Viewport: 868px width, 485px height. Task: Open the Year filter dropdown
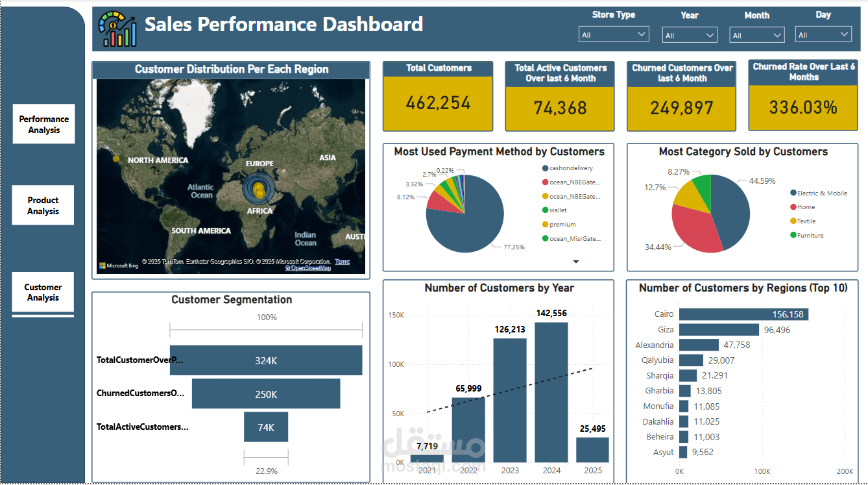(x=690, y=35)
